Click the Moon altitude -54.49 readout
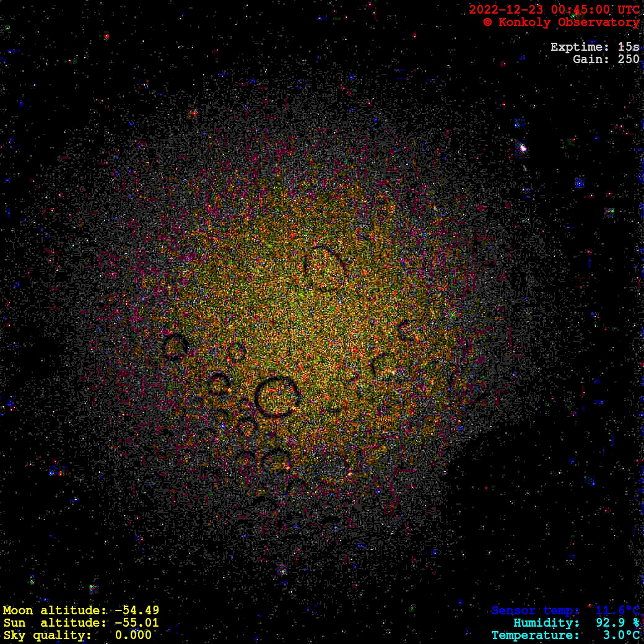Screen dimensions: 644x644 click(x=80, y=611)
